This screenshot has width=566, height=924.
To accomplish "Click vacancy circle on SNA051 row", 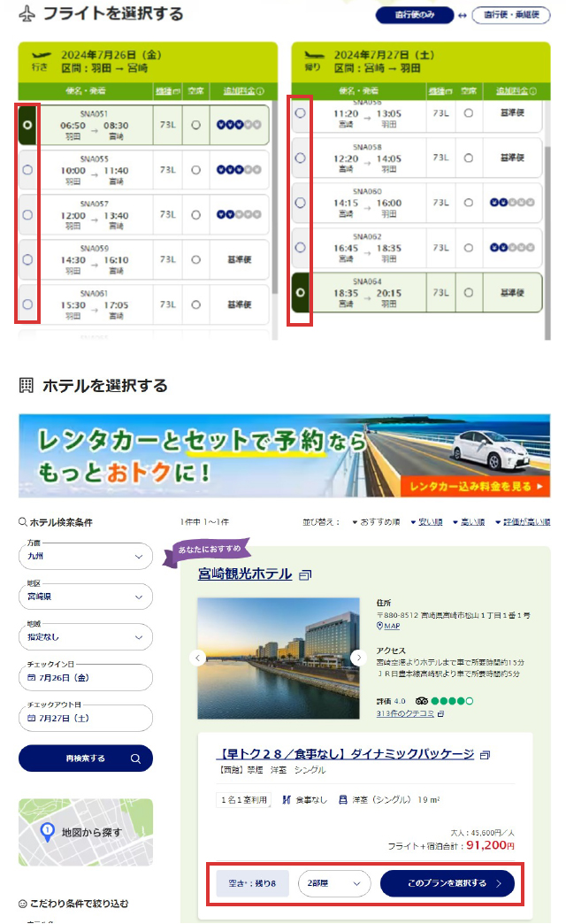I will pyautogui.click(x=196, y=125).
